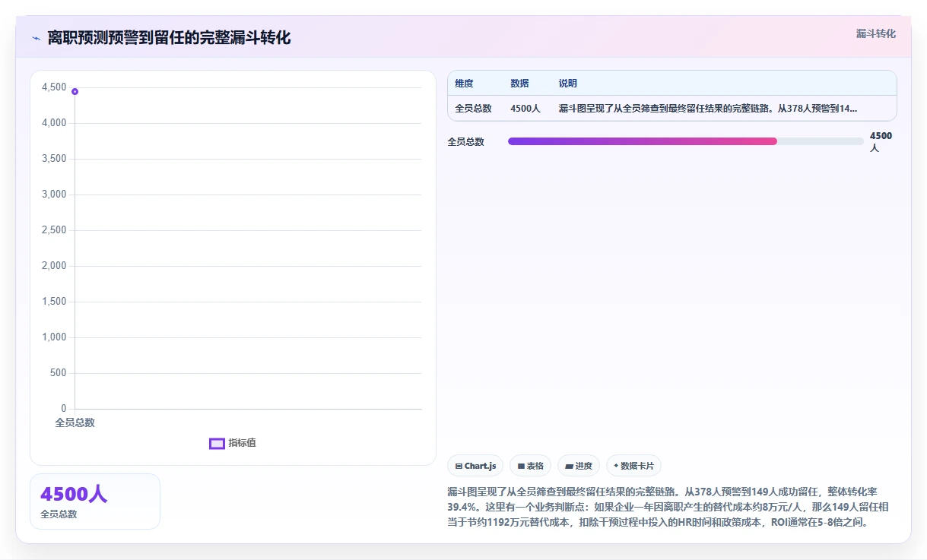Click the gradient 全员总数 progress bar
927x560 pixels.
pos(686,141)
